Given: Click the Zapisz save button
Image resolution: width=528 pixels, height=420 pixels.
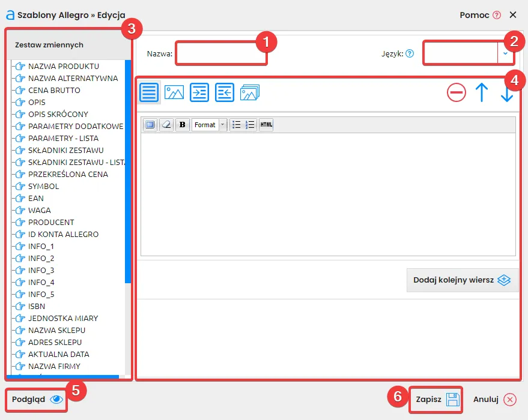Looking at the screenshot, I should (436, 400).
